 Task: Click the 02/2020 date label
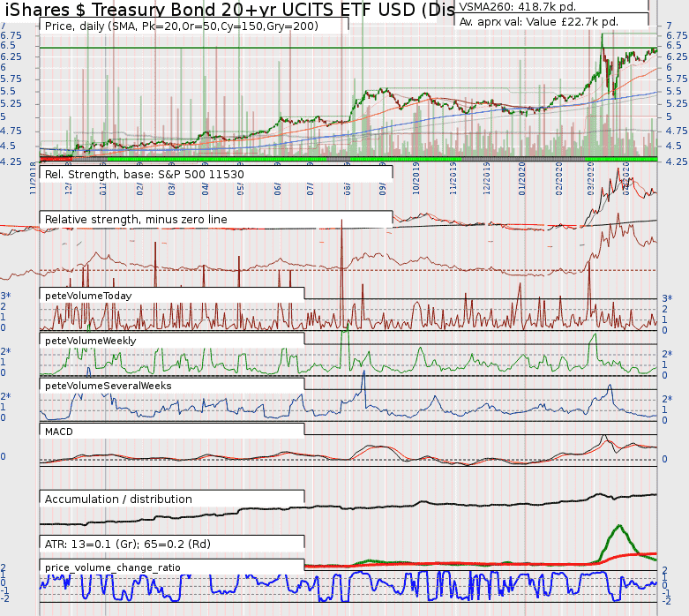click(558, 178)
